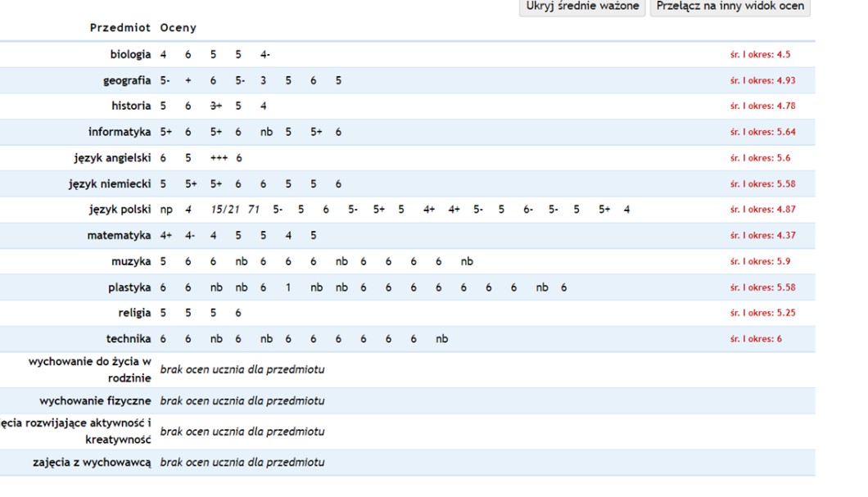
Task: Click the 'śr. I okres: 4.37' matematyka average
Action: point(762,236)
